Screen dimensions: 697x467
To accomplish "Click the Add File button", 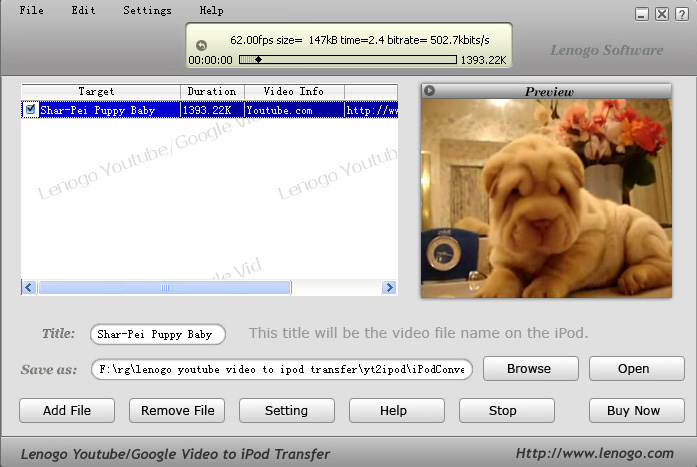I will (x=67, y=410).
